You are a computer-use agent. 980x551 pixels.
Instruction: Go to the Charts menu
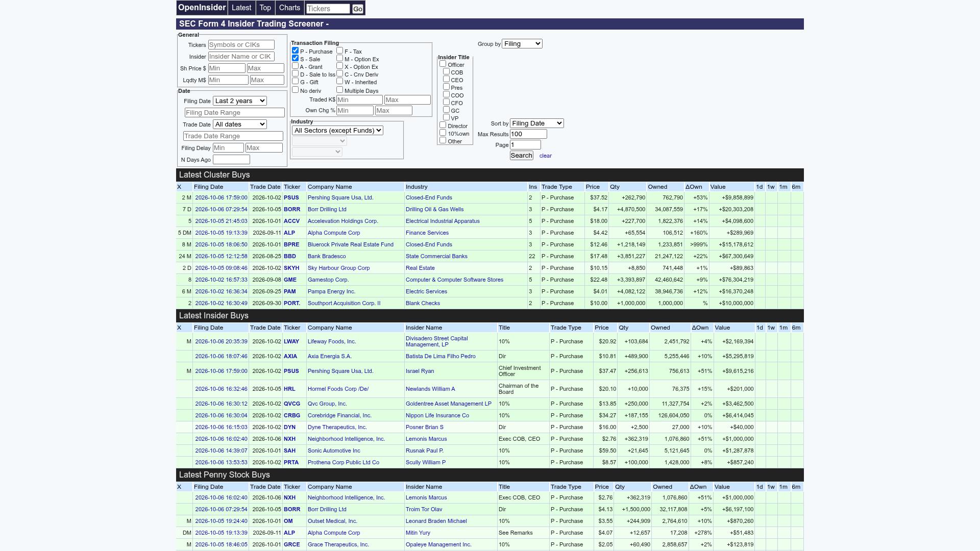pos(289,8)
